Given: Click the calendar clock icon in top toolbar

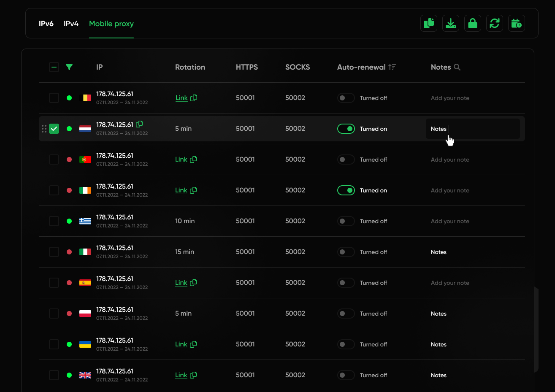Looking at the screenshot, I should [517, 23].
